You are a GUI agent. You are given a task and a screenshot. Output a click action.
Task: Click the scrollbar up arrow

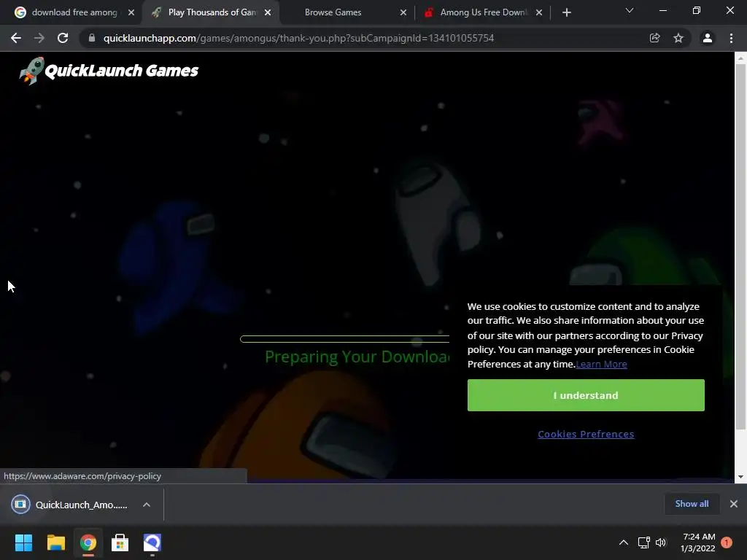[740, 58]
